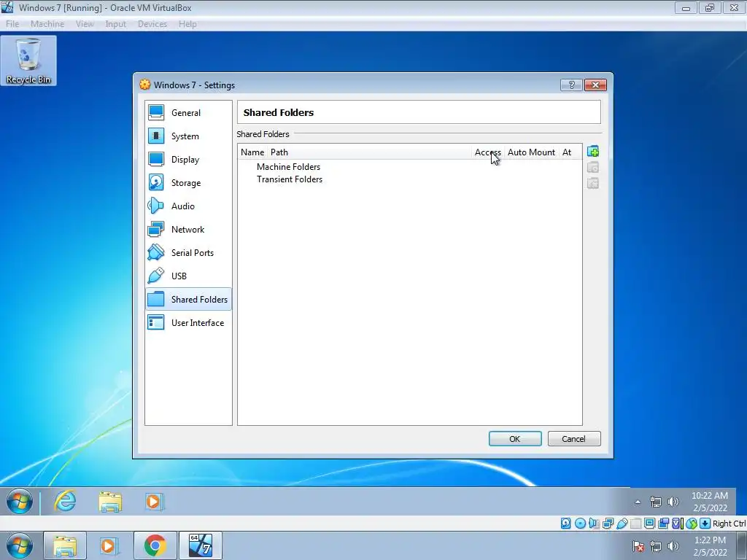747x560 pixels.
Task: Click OK to confirm settings
Action: tap(515, 438)
